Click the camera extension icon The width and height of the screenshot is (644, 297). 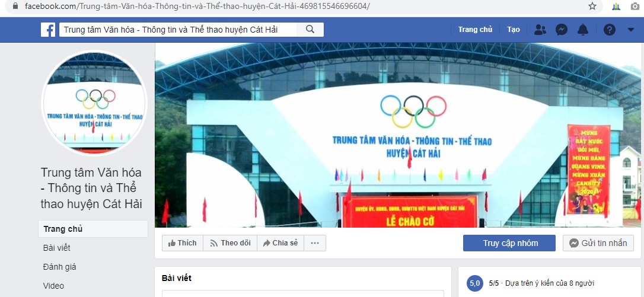coord(635,6)
